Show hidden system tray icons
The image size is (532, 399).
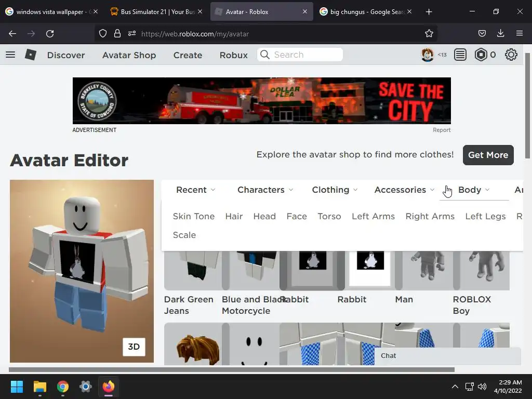click(x=455, y=387)
